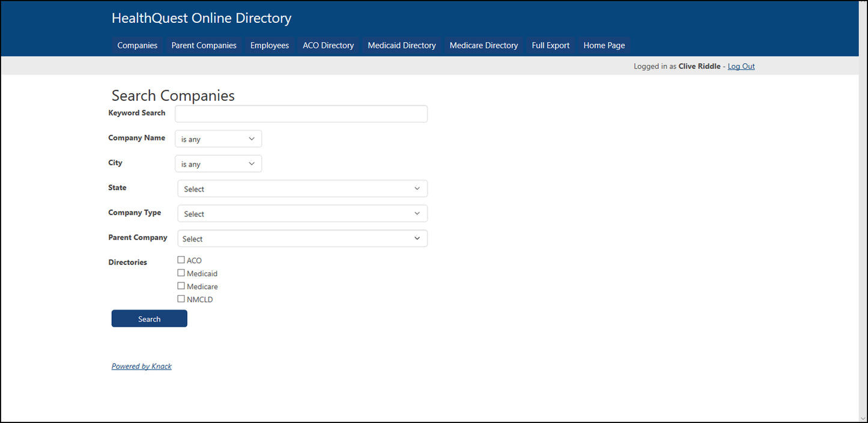
Task: Open the Parent Company dropdown
Action: tap(302, 239)
